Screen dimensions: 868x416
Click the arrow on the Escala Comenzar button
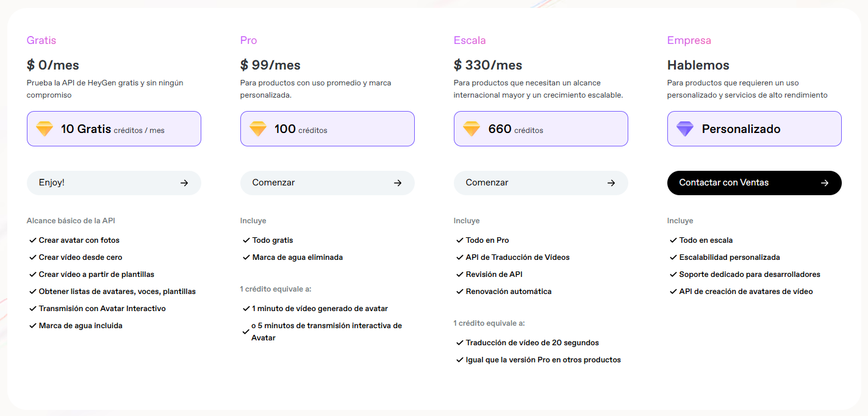pos(611,183)
